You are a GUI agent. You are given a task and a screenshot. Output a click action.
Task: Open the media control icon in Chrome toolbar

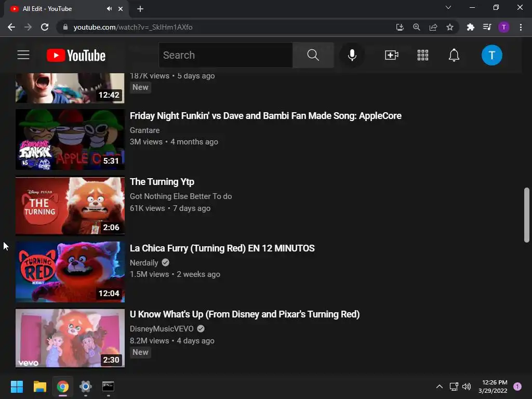click(x=487, y=27)
